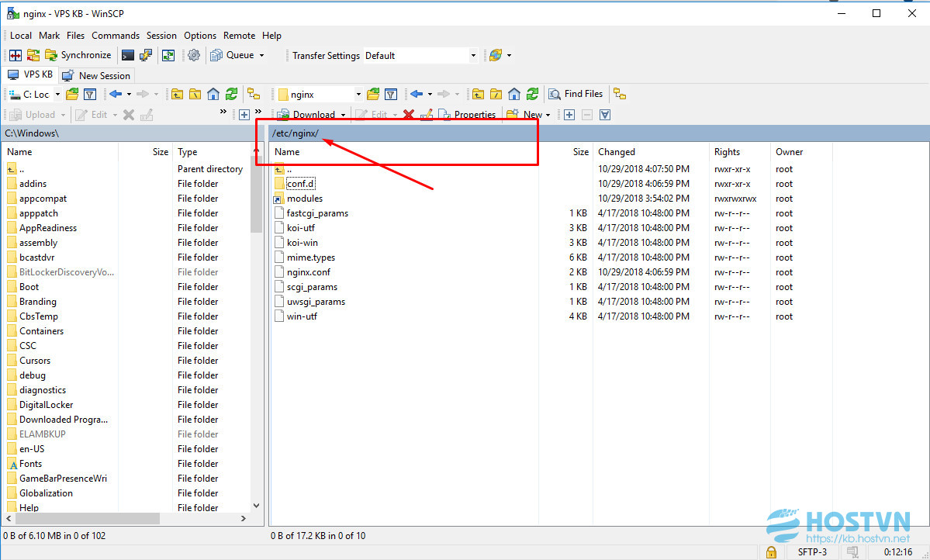
Task: Go to remote home directory icon
Action: coord(514,94)
